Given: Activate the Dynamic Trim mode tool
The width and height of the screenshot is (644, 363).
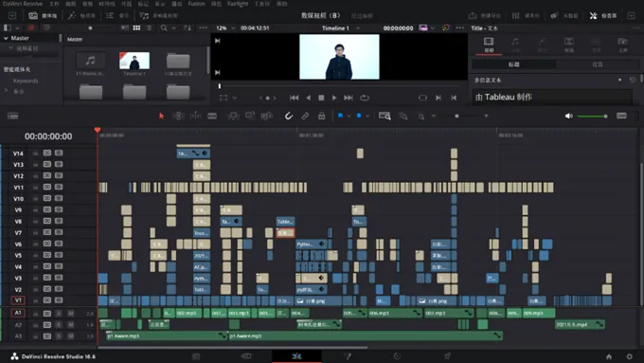Looking at the screenshot, I should click(x=195, y=116).
